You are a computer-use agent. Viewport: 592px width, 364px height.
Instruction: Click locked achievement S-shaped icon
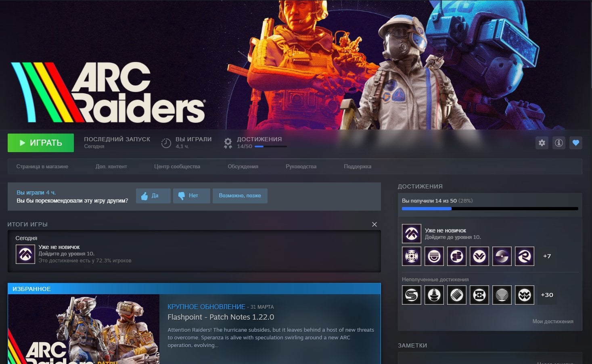pyautogui.click(x=412, y=295)
